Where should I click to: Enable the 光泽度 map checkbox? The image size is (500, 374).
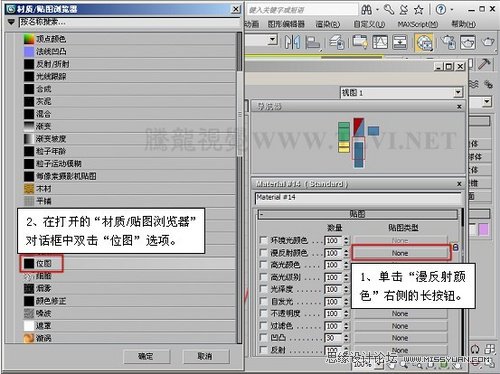pyautogui.click(x=263, y=289)
